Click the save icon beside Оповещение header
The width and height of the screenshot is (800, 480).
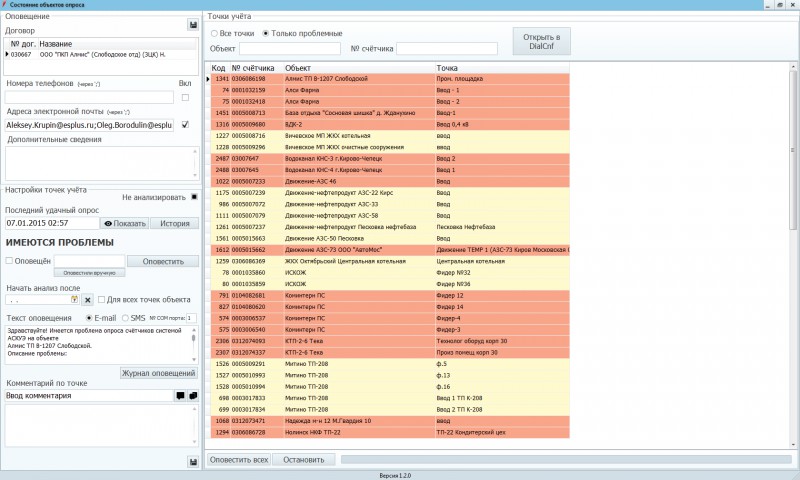[193, 24]
